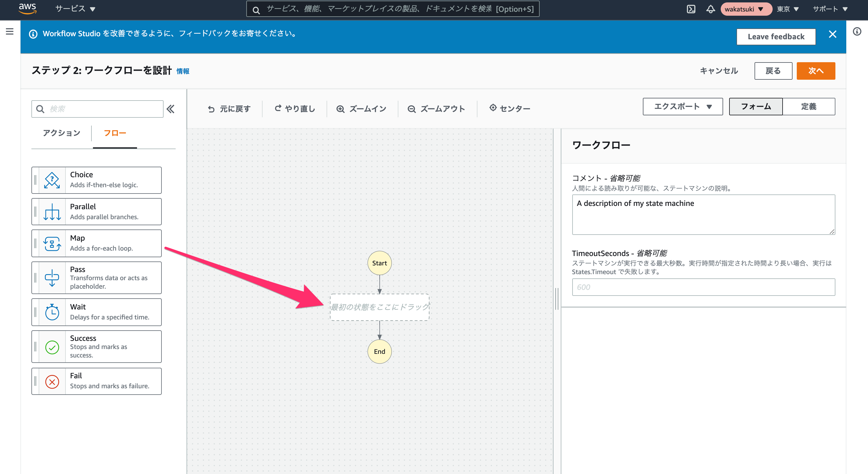Select the Pass state icon
This screenshot has width=868, height=474.
[52, 278]
